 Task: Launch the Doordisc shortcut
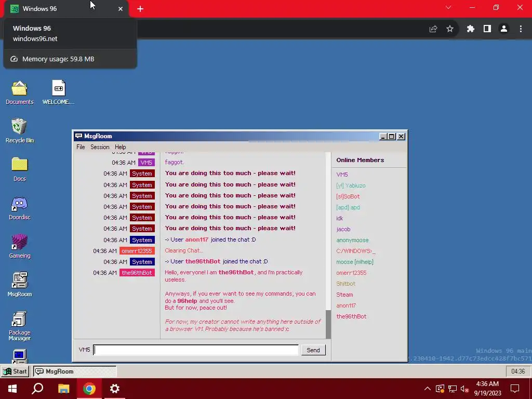pos(19,208)
